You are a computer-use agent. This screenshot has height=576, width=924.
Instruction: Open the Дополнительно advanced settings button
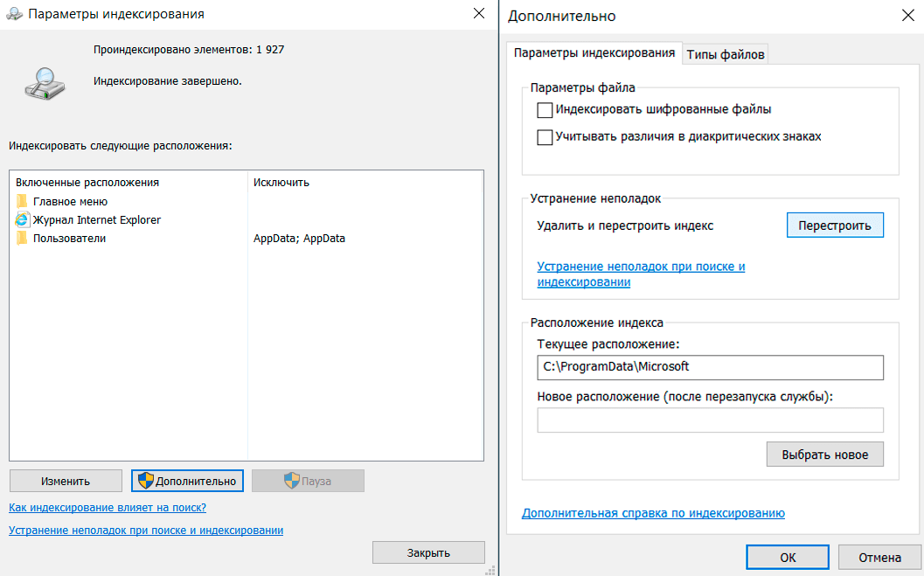(x=187, y=481)
